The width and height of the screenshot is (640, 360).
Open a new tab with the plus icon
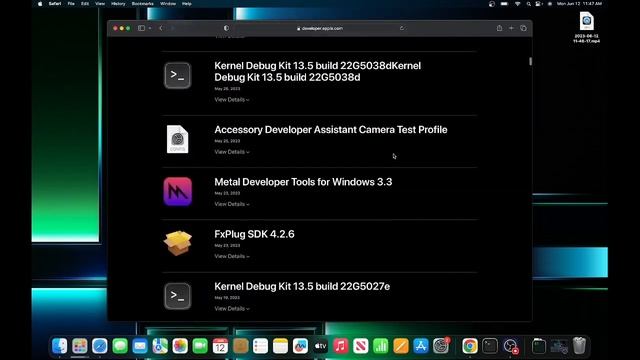pos(511,28)
